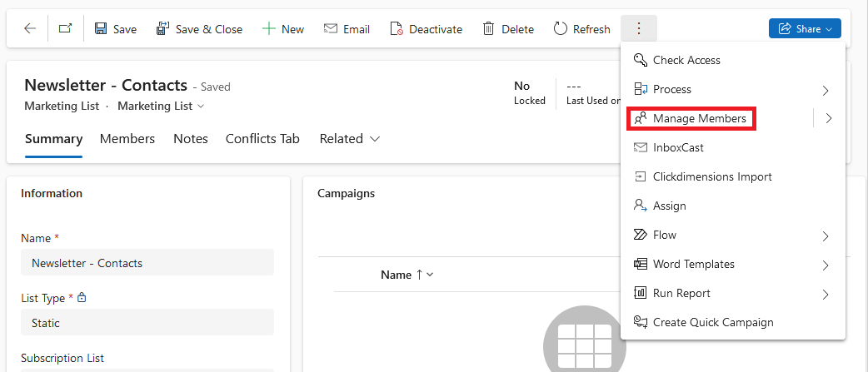This screenshot has height=372, width=868.
Task: Expand the Process submenu arrow
Action: click(x=826, y=90)
